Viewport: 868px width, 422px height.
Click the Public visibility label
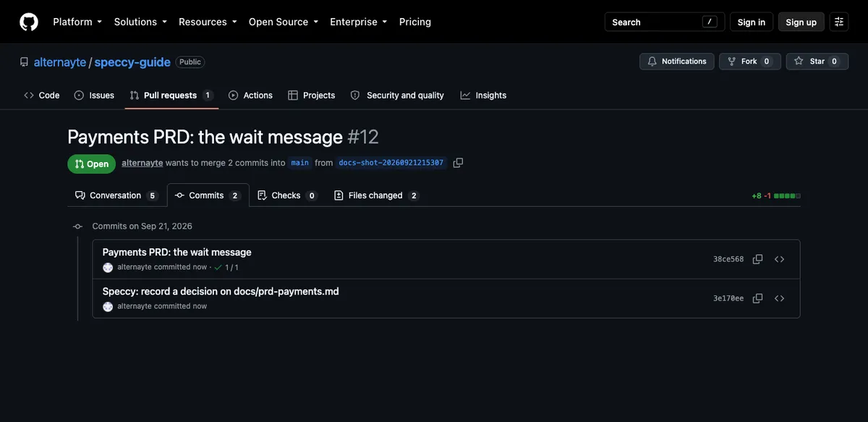click(x=190, y=62)
